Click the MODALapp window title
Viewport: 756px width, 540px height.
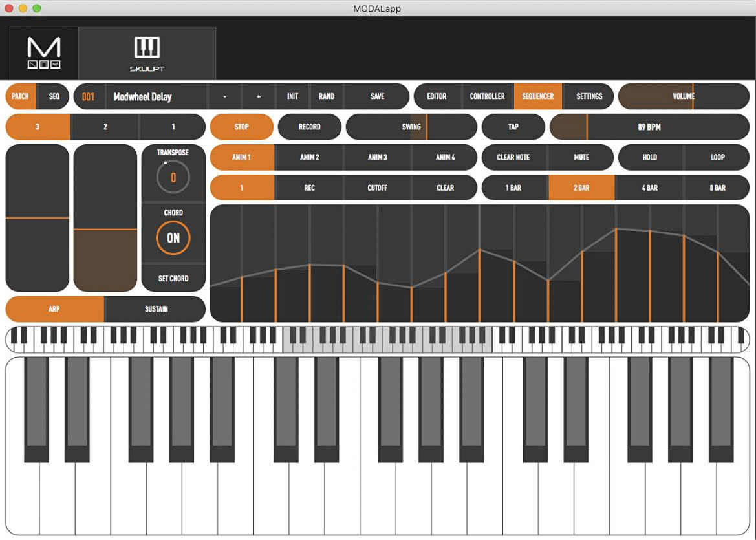pyautogui.click(x=377, y=8)
